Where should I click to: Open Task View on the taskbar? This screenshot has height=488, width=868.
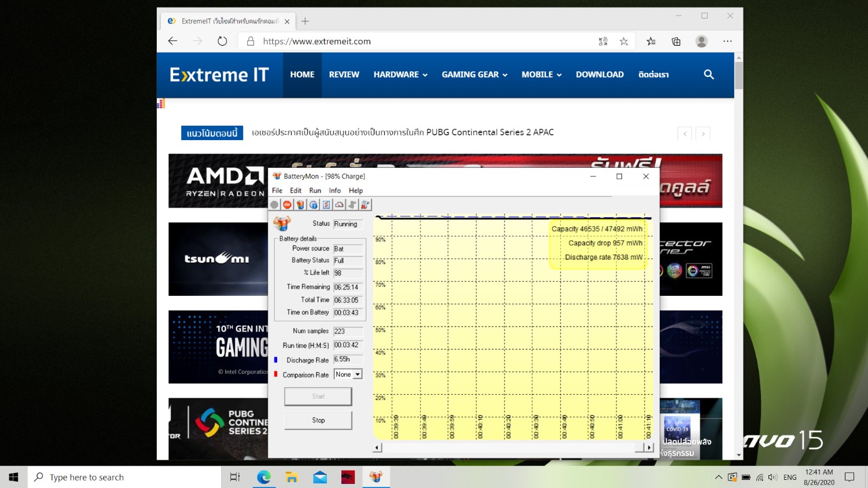pyautogui.click(x=235, y=477)
